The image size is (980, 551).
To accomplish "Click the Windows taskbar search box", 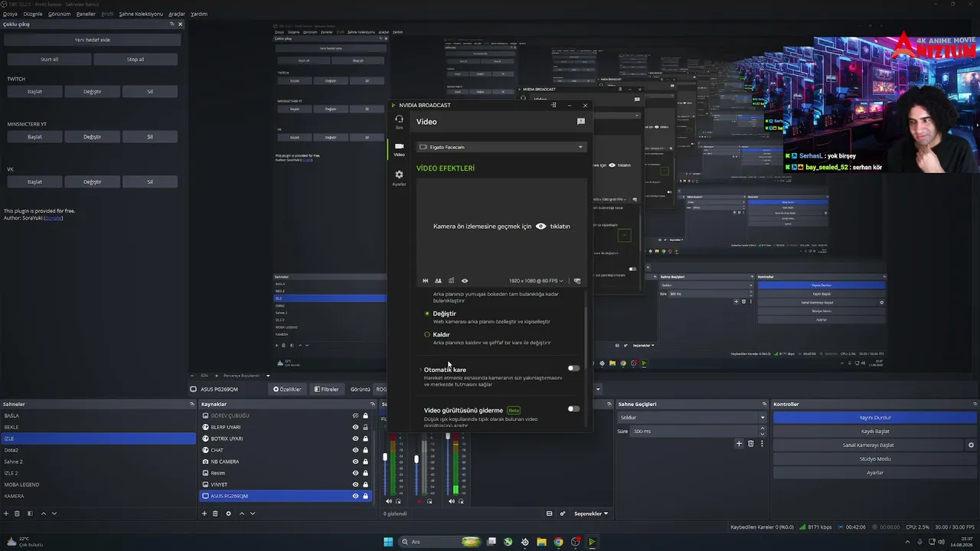I will tap(441, 542).
